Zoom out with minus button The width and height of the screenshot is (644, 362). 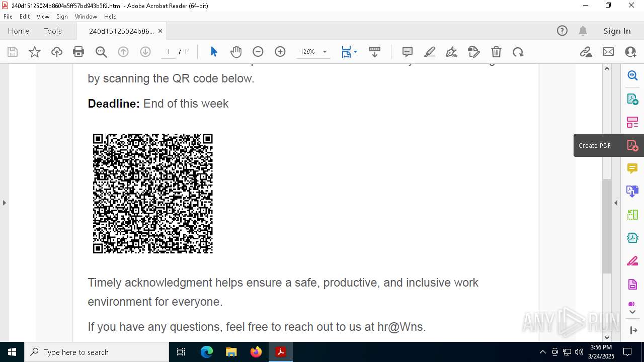(x=258, y=52)
